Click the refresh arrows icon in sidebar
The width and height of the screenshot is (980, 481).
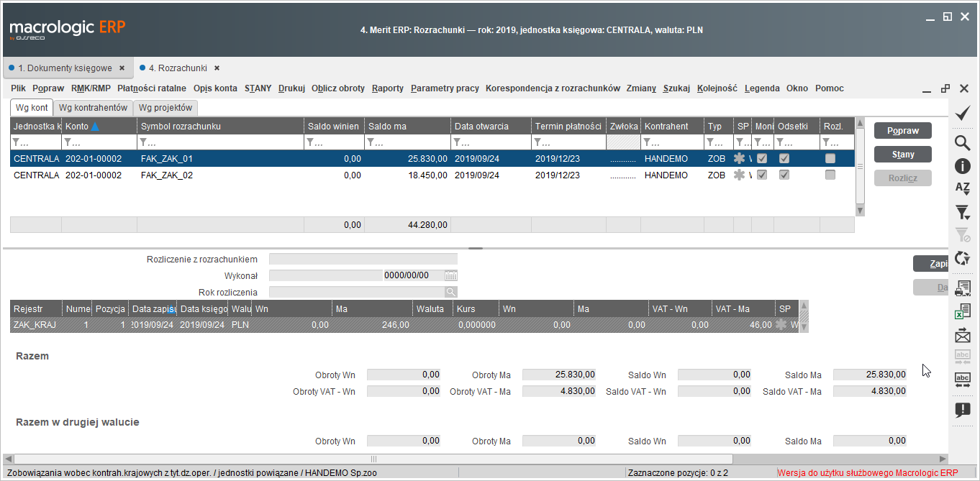tap(962, 258)
